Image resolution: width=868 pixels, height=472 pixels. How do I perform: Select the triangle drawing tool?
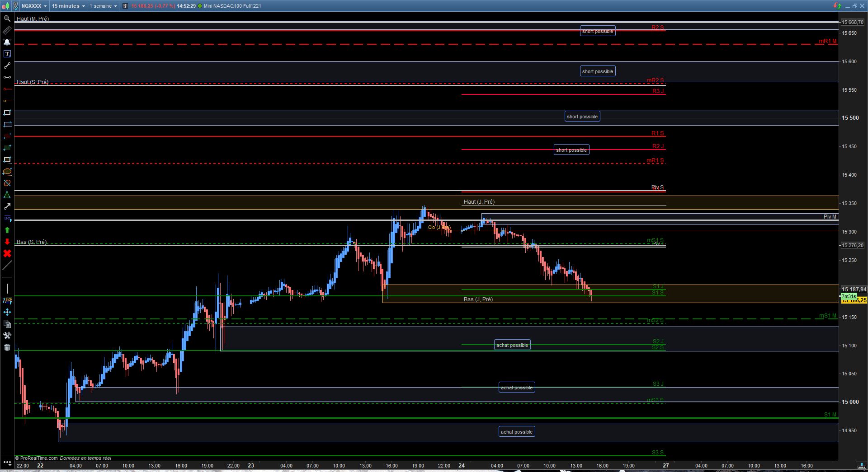point(7,195)
